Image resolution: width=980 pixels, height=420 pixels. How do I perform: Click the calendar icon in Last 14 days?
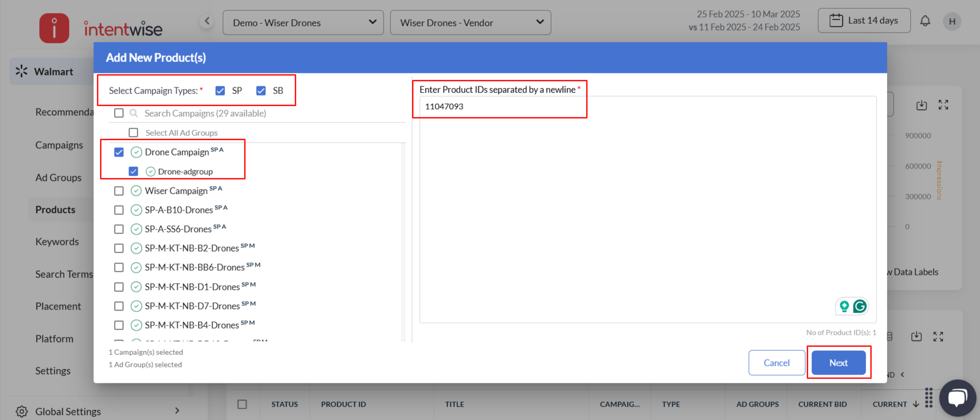(x=836, y=21)
